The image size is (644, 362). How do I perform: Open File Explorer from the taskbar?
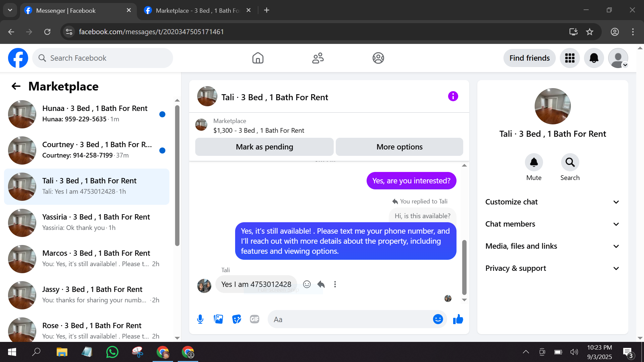pyautogui.click(x=62, y=352)
